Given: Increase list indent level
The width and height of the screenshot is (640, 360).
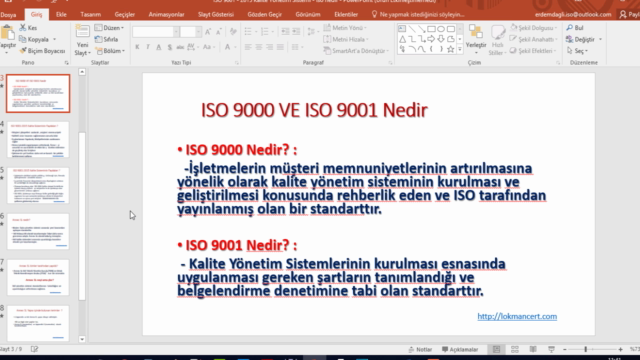Looking at the screenshot, I should click(296, 31).
